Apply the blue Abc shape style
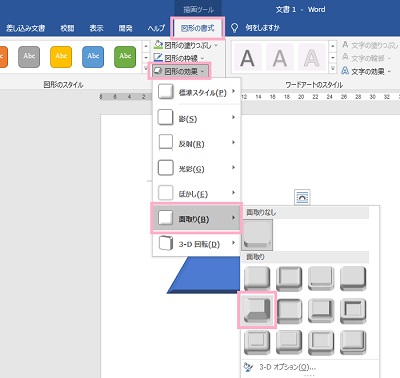400x378 pixels. 93,57
